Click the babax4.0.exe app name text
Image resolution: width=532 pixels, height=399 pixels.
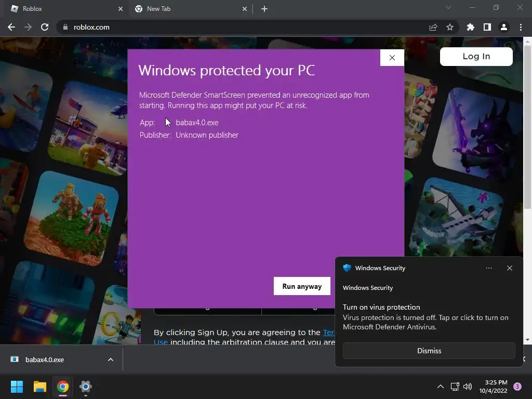tap(197, 123)
